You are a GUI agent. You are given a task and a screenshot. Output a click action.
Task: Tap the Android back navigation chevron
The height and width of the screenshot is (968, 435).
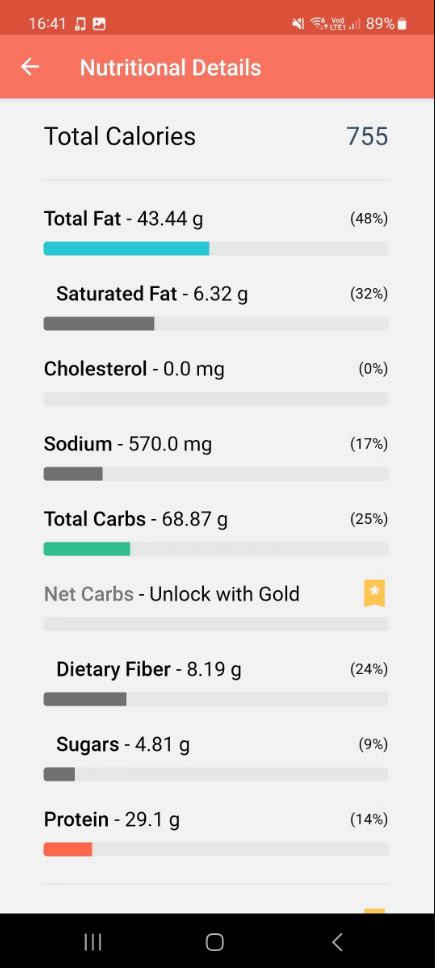(337, 941)
